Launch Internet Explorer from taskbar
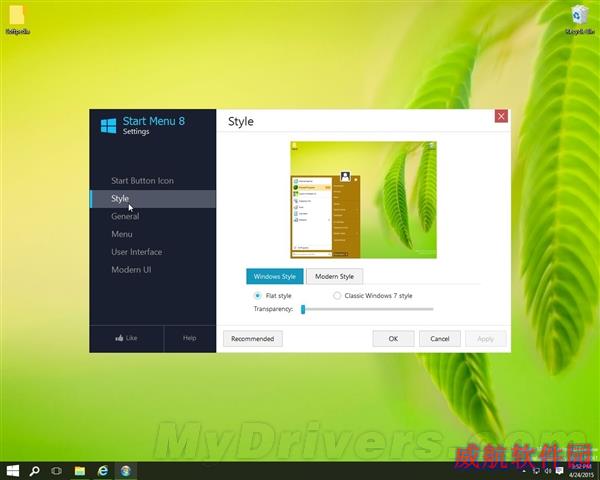Image resolution: width=600 pixels, height=480 pixels. pos(103,471)
